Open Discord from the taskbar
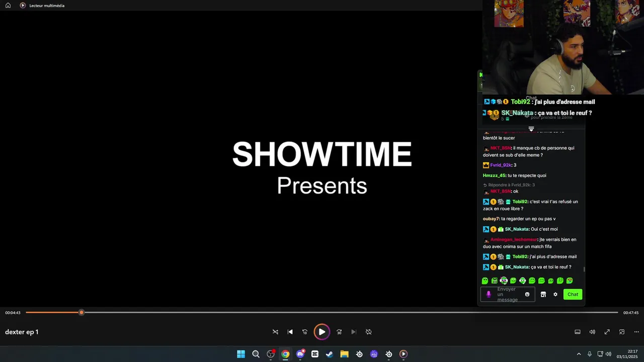The width and height of the screenshot is (644, 362). (x=300, y=354)
